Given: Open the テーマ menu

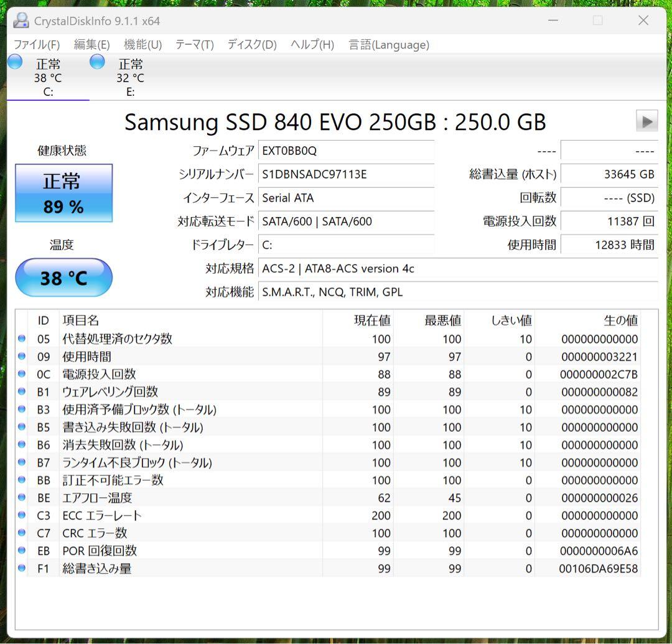Looking at the screenshot, I should coord(194,45).
